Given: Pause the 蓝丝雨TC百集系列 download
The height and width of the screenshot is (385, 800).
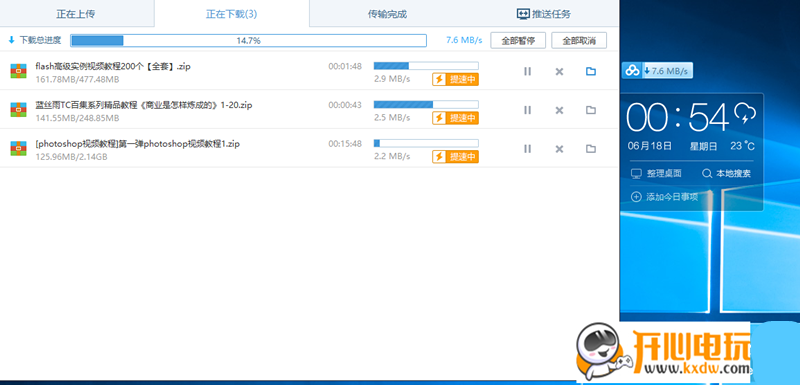Looking at the screenshot, I should coord(528,110).
